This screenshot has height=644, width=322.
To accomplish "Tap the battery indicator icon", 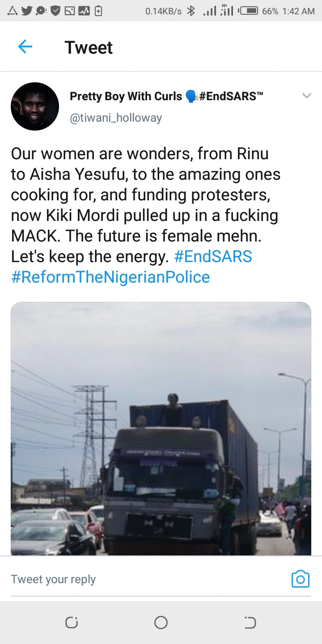I will point(249,11).
